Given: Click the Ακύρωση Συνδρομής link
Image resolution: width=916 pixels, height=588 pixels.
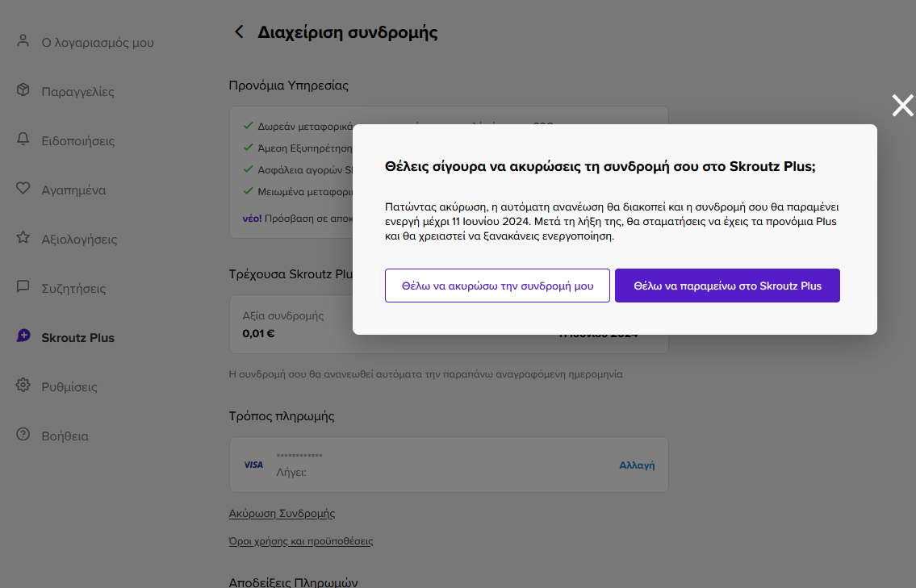Looking at the screenshot, I should [282, 513].
